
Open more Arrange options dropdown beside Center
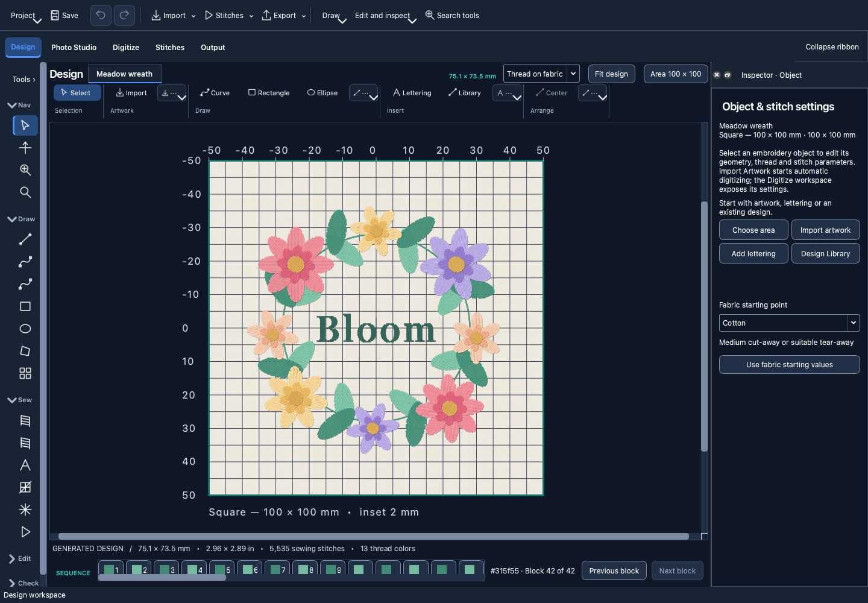click(593, 93)
